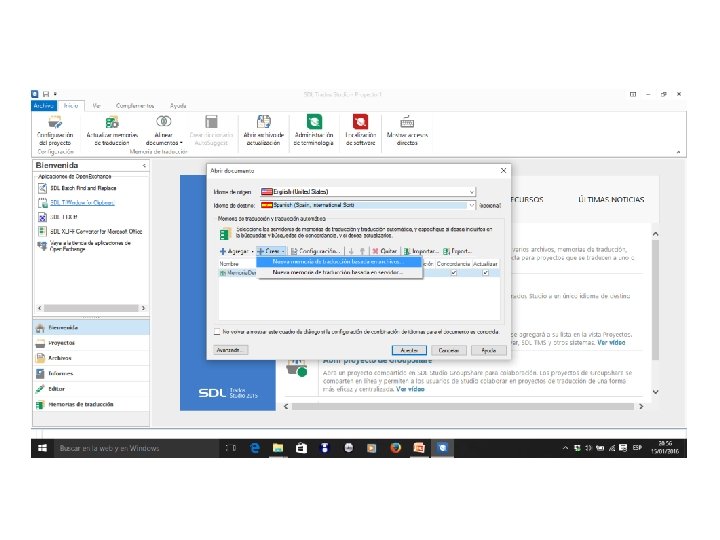Viewport: 720px width, 540px height.
Task: Click the save icon in quick access toolbar
Action: point(45,94)
